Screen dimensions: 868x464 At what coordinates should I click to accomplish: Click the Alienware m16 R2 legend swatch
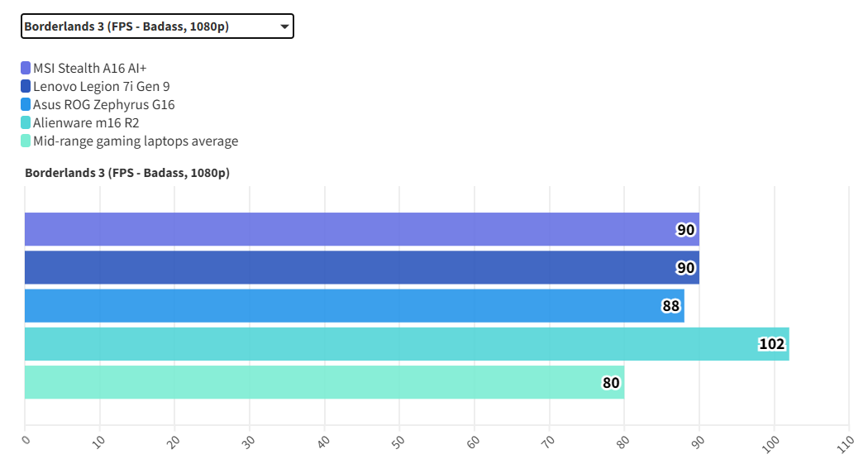pos(26,122)
